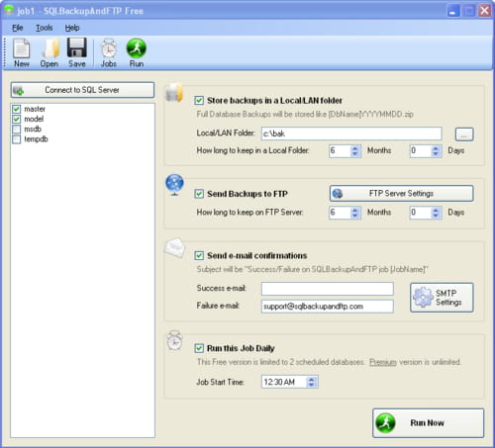Open SMTP Settings gear icon

click(423, 297)
